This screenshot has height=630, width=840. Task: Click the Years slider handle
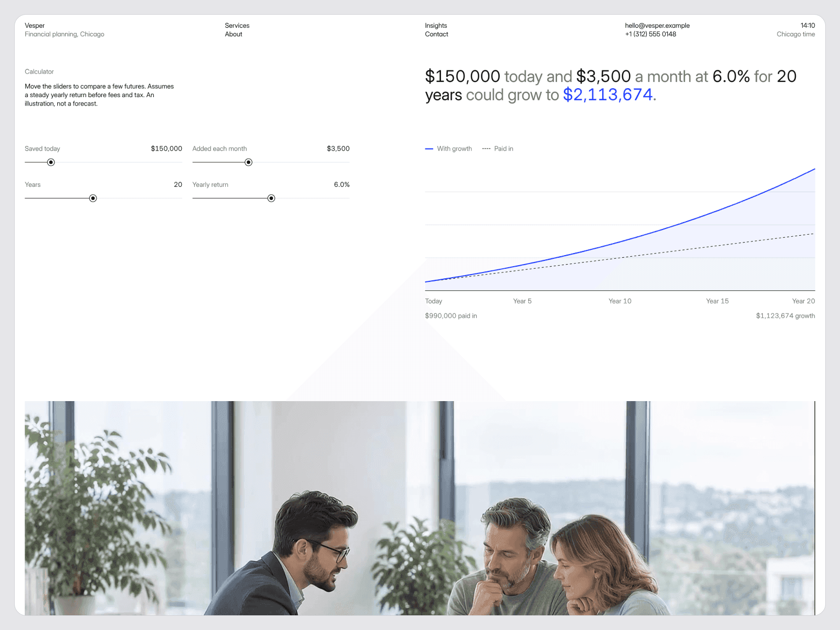click(93, 198)
